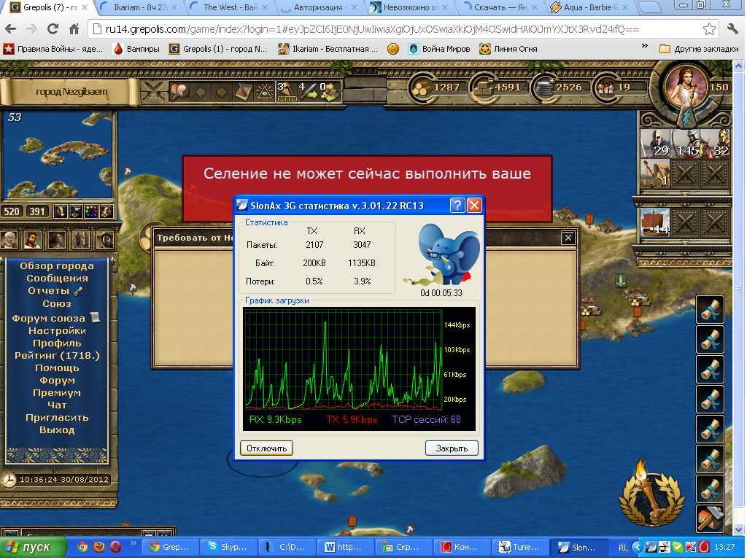Select the ship unit showing 14

click(x=656, y=222)
